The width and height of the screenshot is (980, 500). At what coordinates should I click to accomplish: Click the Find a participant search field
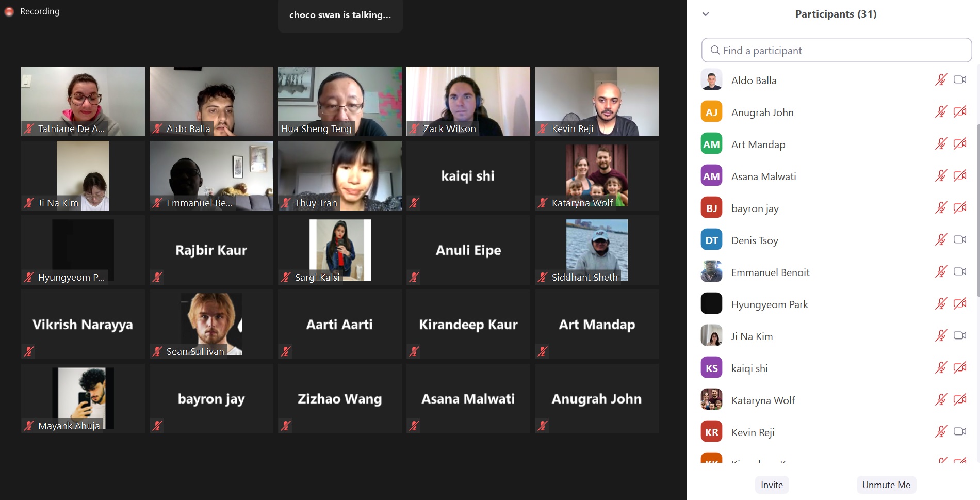[837, 50]
